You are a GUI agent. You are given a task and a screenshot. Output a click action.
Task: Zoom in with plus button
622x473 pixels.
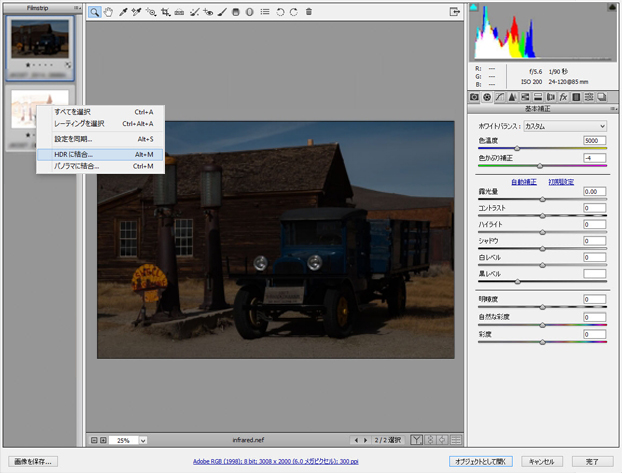click(x=103, y=440)
